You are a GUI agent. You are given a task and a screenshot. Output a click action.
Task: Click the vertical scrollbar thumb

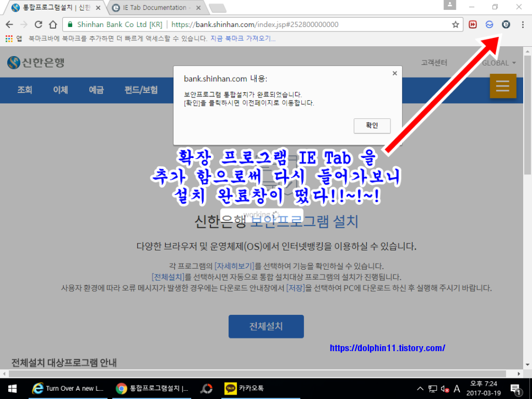pyautogui.click(x=527, y=115)
